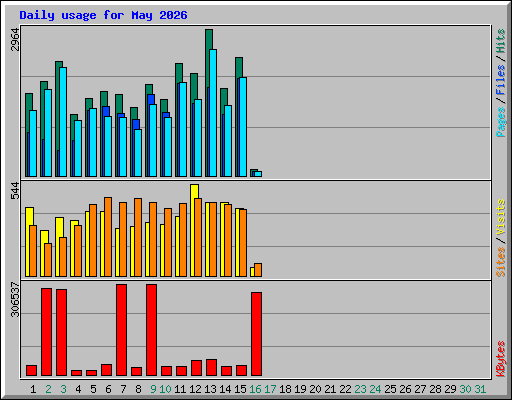Viewport: 512px width, 400px height.
Task: Select day 24 on the x-axis
Action: [x=375, y=389]
